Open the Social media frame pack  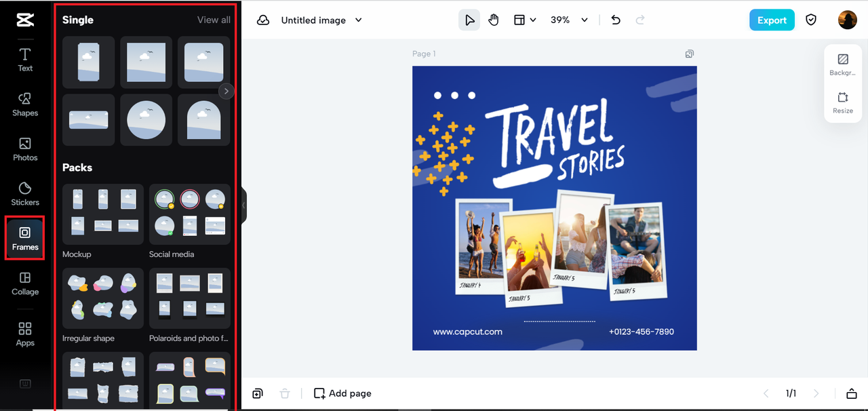190,214
